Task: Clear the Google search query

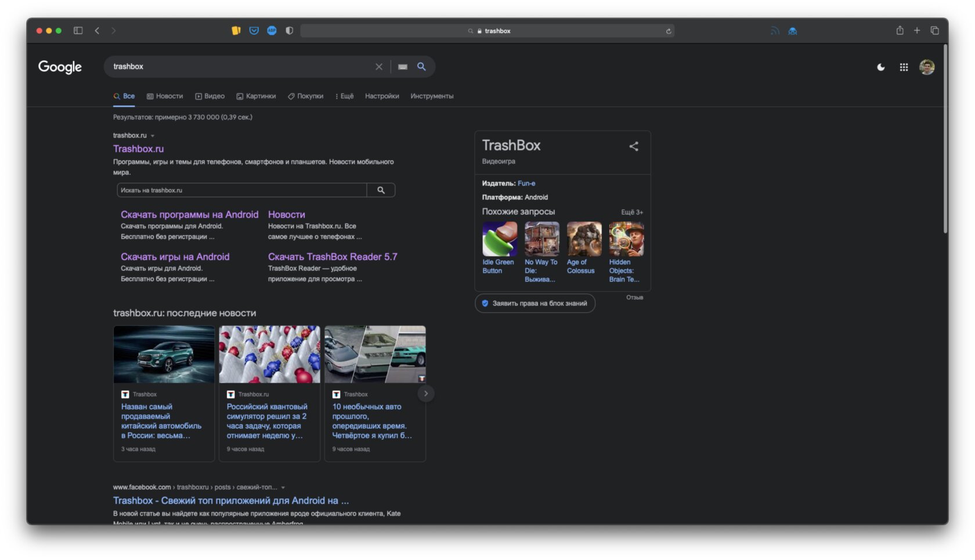Action: [x=379, y=67]
